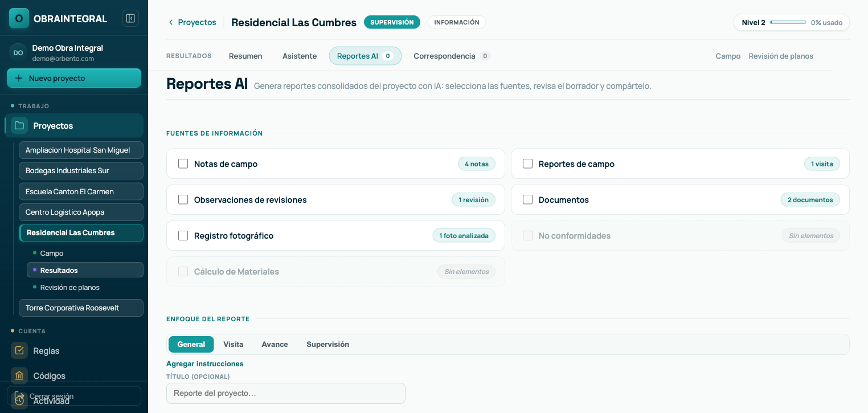Click the SUPERVISIÓN badge
The image size is (868, 413).
[x=392, y=22]
